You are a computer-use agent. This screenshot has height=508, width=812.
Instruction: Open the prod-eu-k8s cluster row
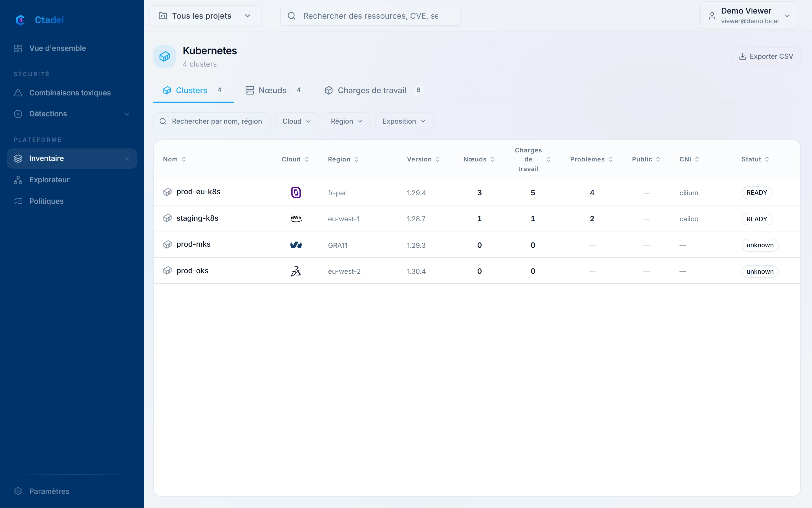477,192
